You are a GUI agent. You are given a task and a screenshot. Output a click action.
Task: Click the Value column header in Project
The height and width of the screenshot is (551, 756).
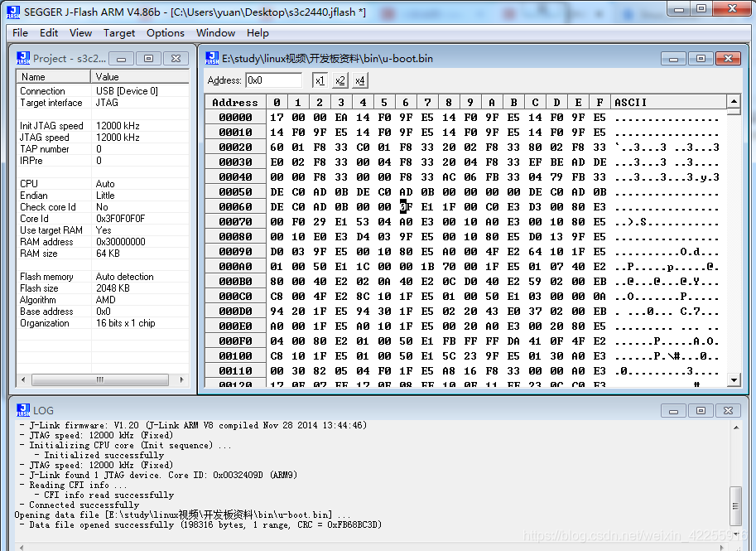tap(140, 77)
